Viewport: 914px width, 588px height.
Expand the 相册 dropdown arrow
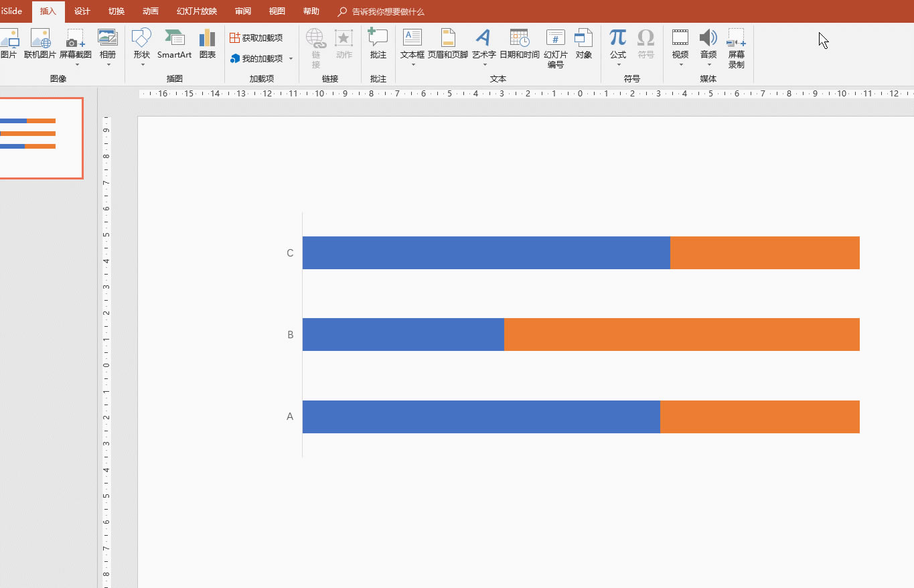(x=108, y=65)
